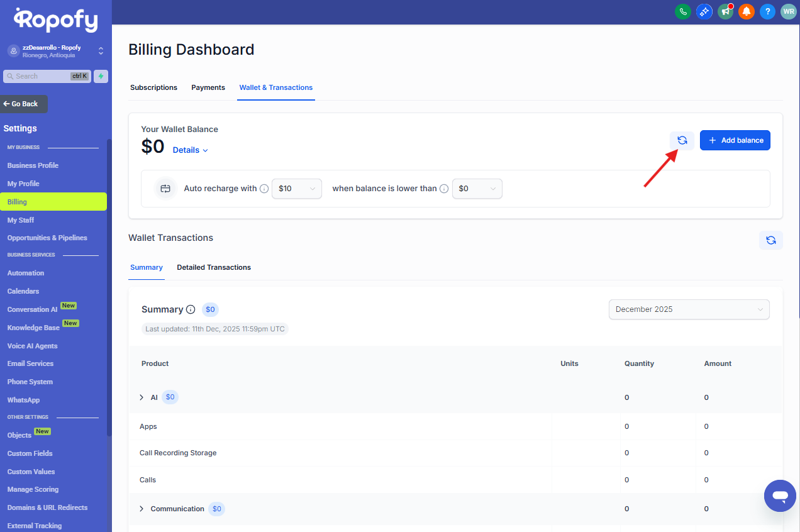Screen dimensions: 800x532
Task: Open the help question mark icon
Action: (767, 11)
